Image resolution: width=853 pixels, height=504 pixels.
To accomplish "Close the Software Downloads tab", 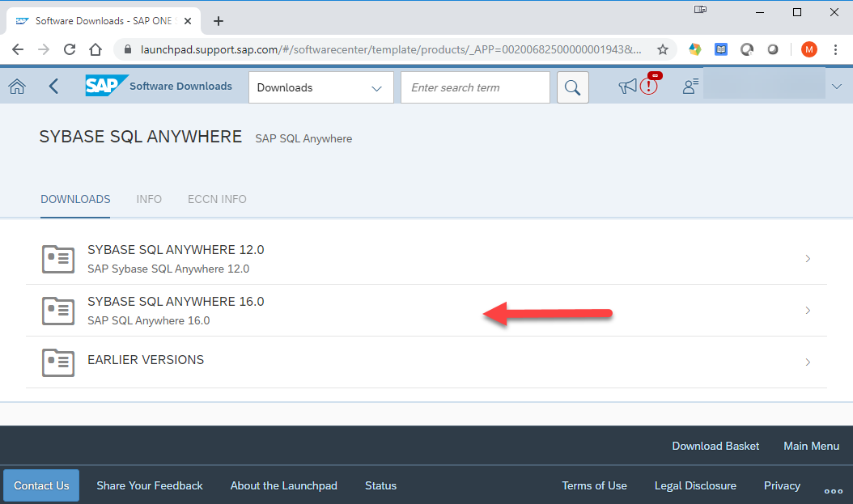I will (188, 21).
